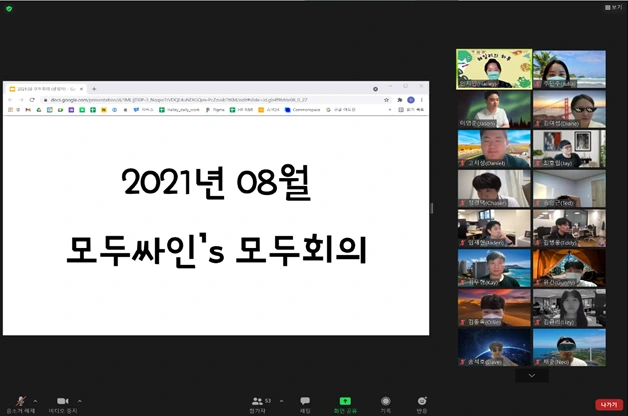This screenshot has width=628, height=416.
Task: Select Dave's earth-from-space thumbnail
Action: (x=494, y=347)
